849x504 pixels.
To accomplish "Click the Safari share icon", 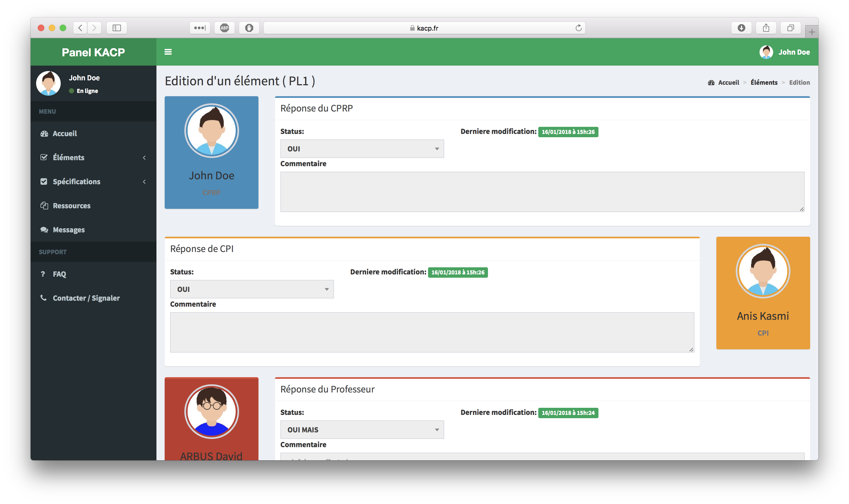I will click(x=766, y=28).
